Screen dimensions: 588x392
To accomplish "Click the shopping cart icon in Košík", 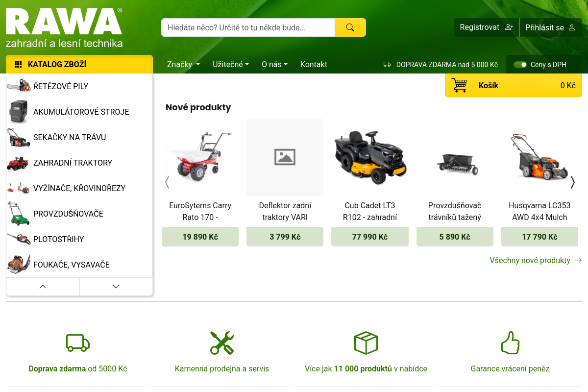I will point(459,85).
